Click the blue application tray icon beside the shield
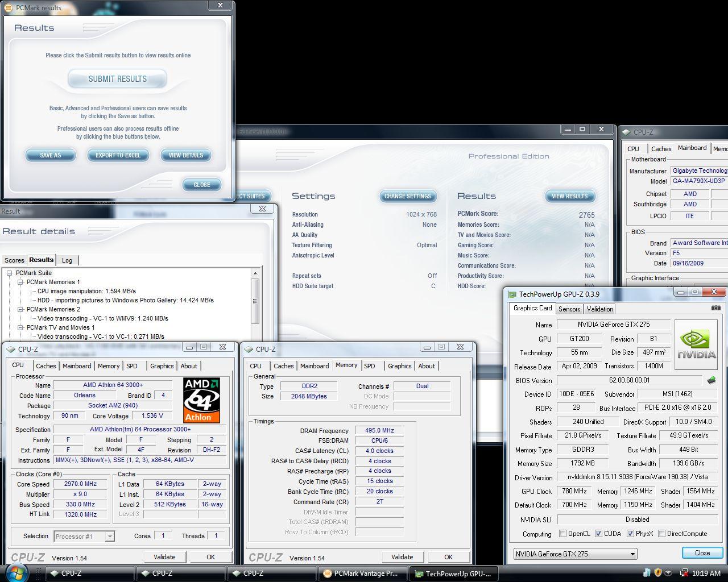Viewport: 728px width, 582px height. pyautogui.click(x=648, y=573)
